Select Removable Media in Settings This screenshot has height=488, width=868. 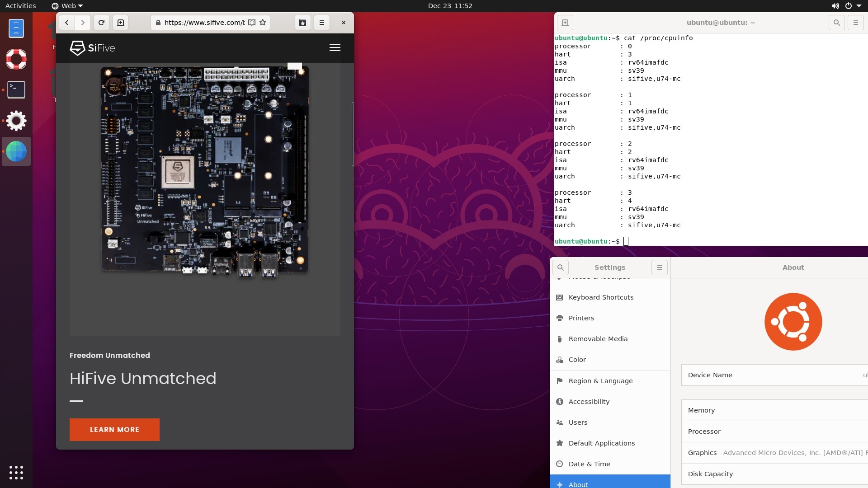coord(610,339)
